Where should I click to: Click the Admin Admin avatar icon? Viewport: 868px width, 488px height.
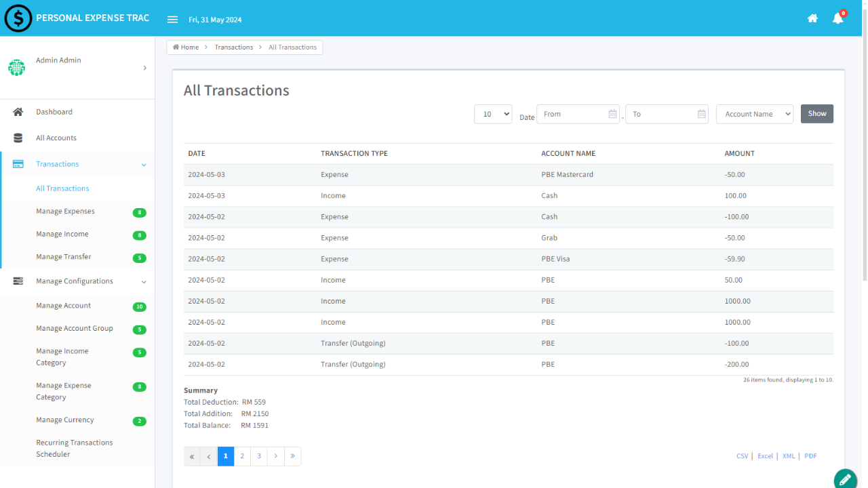click(x=16, y=68)
